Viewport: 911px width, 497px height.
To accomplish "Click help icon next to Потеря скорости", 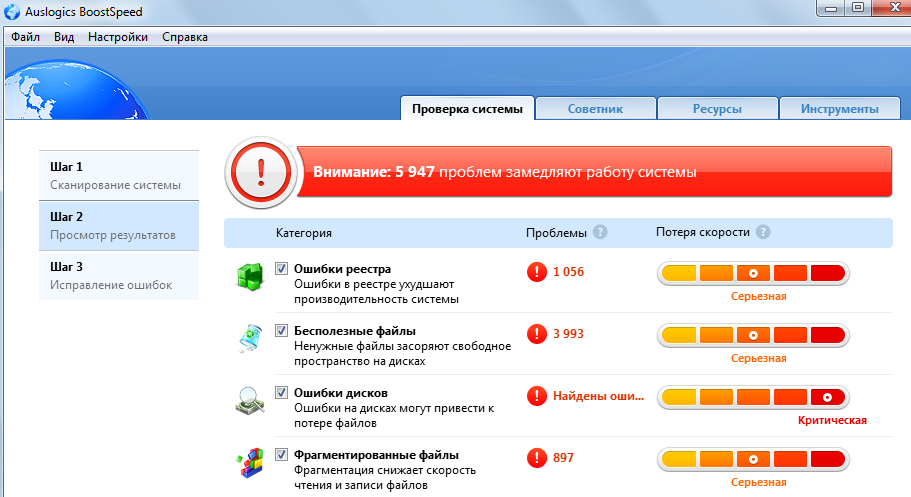I will (763, 232).
